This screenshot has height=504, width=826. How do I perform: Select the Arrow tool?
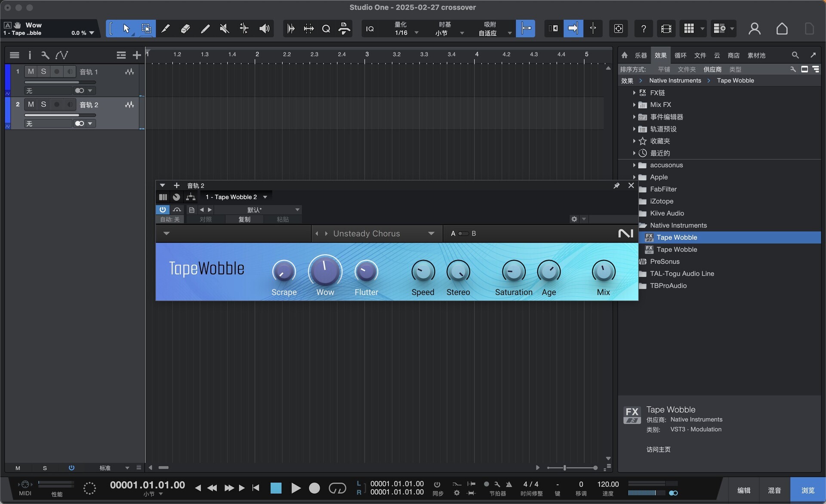click(x=126, y=29)
